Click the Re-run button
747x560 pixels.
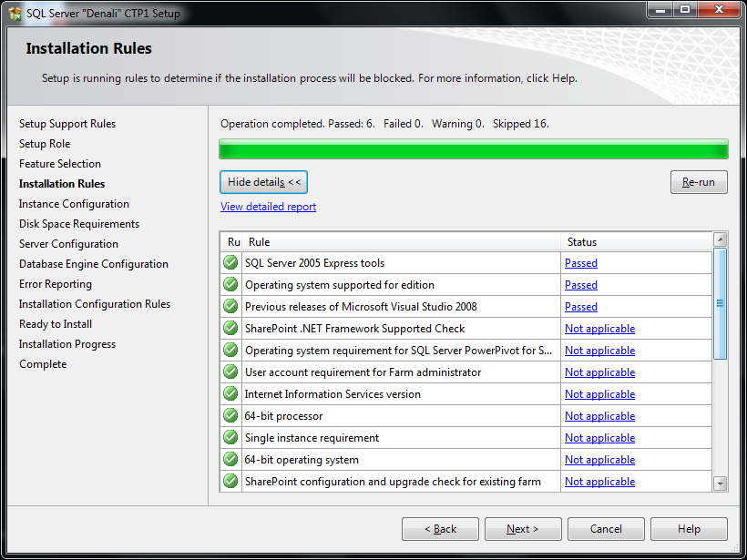(x=699, y=182)
